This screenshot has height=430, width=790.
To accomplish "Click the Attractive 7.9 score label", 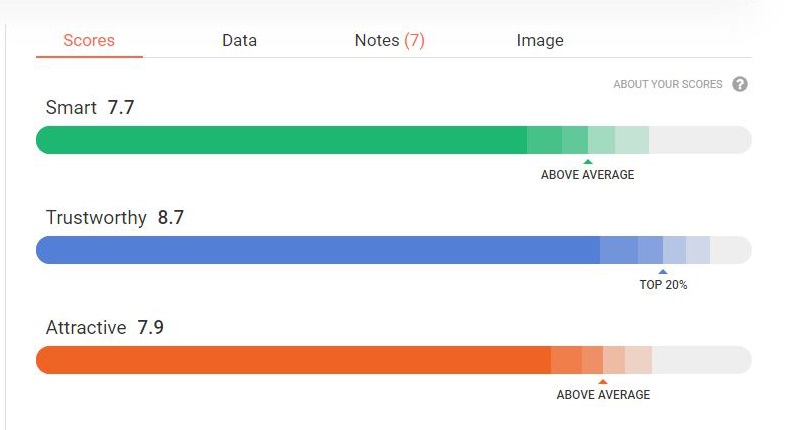I will 105,327.
